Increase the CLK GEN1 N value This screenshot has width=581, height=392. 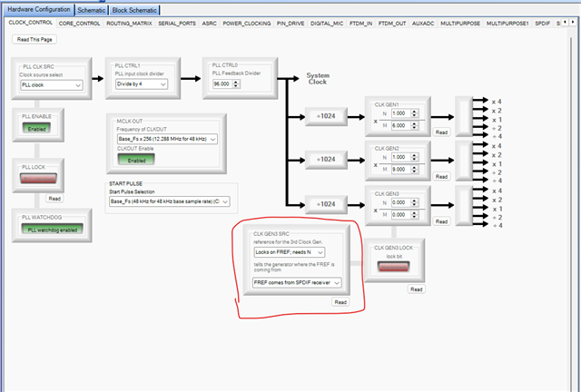(x=415, y=111)
